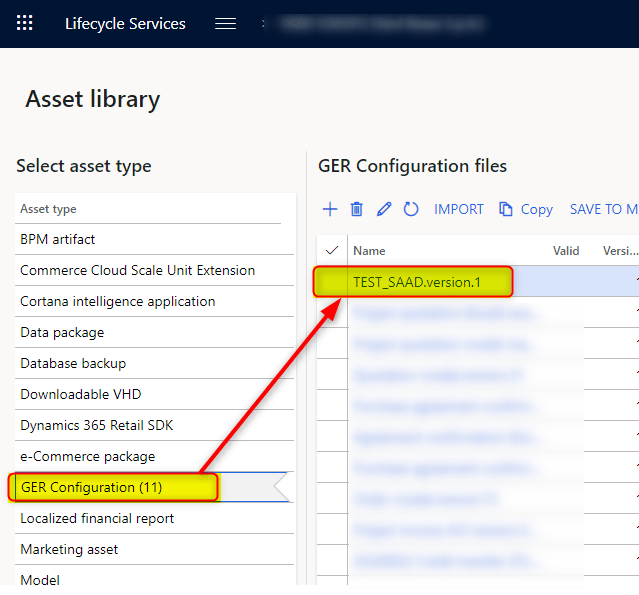Image resolution: width=639 pixels, height=595 pixels.
Task: Click Lifecycle Services header title
Action: point(125,23)
